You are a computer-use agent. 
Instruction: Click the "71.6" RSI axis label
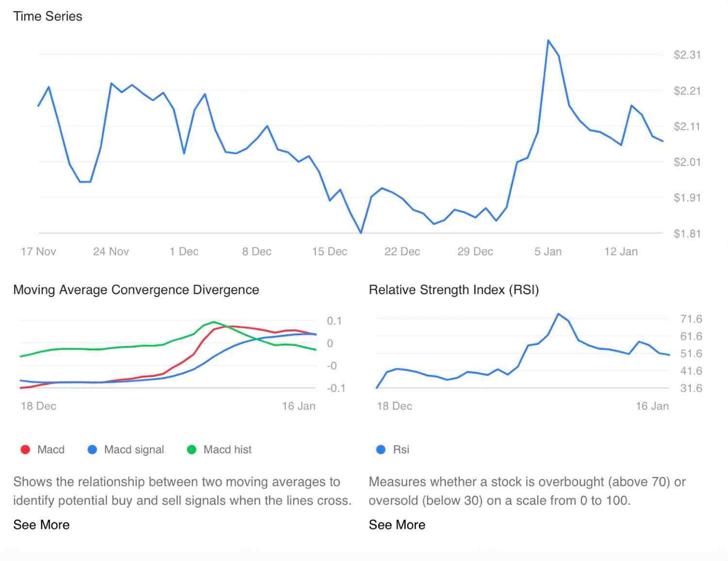point(691,319)
